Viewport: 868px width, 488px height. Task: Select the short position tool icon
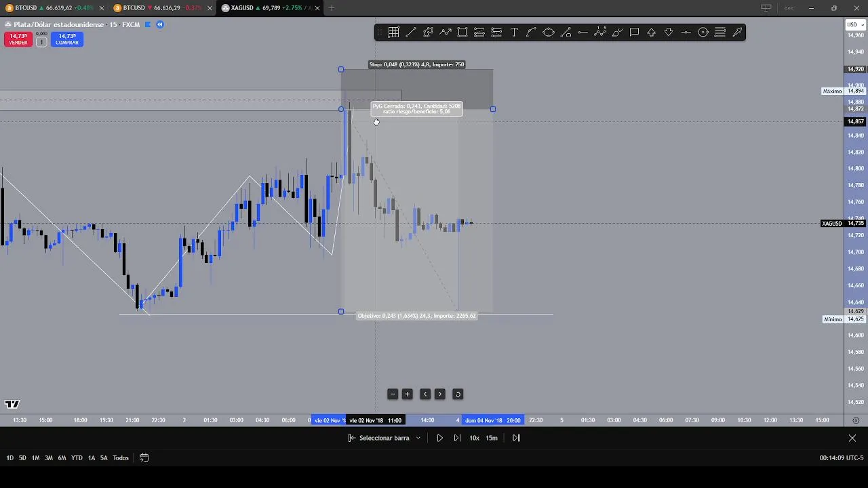496,32
